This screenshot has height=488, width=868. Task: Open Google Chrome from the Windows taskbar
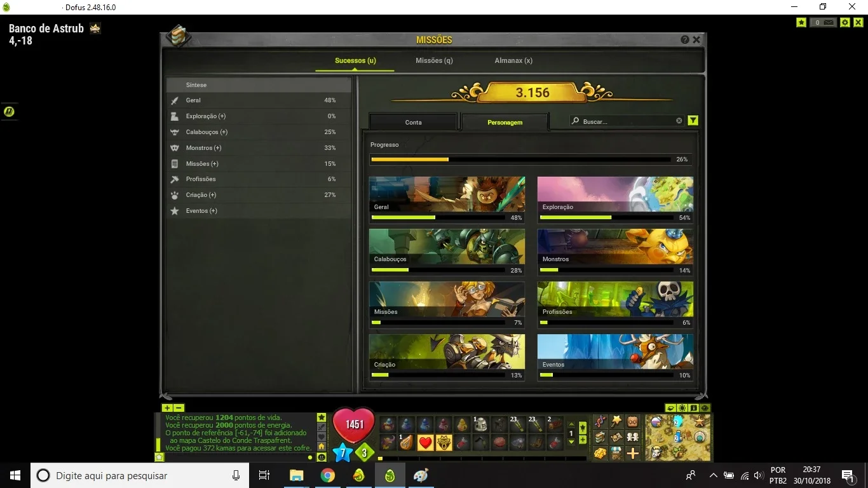click(x=328, y=475)
